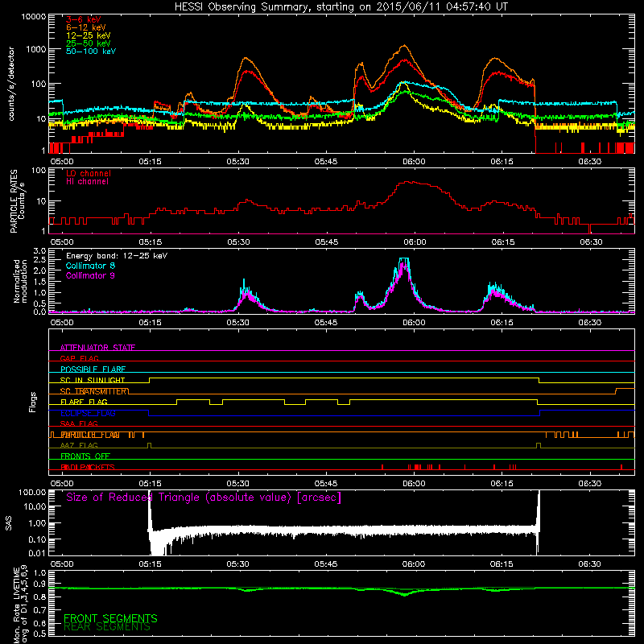Viewport: 644px width, 644px height.
Task: Click the 'SAA FLAG' label
Action: point(79,424)
